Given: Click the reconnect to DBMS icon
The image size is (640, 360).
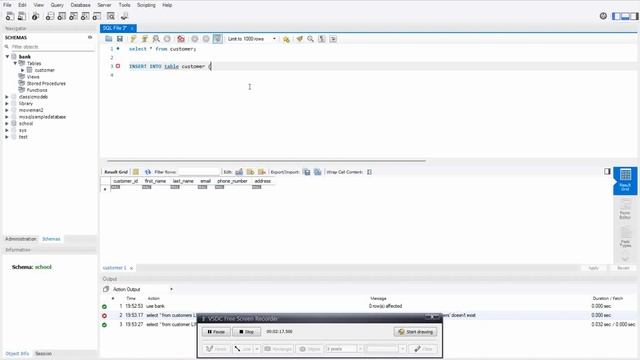Looking at the screenshot, I should (124, 16).
